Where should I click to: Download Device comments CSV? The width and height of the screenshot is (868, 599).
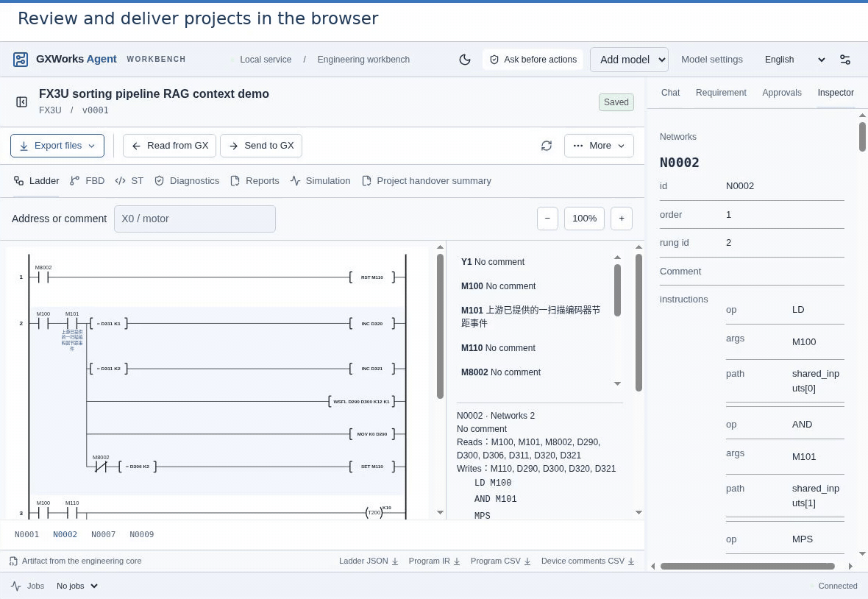pos(588,561)
